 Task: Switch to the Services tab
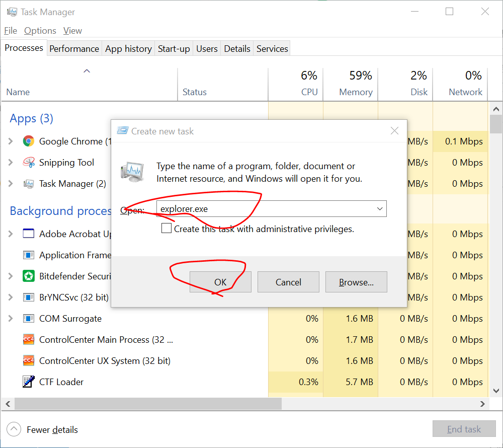click(x=272, y=48)
